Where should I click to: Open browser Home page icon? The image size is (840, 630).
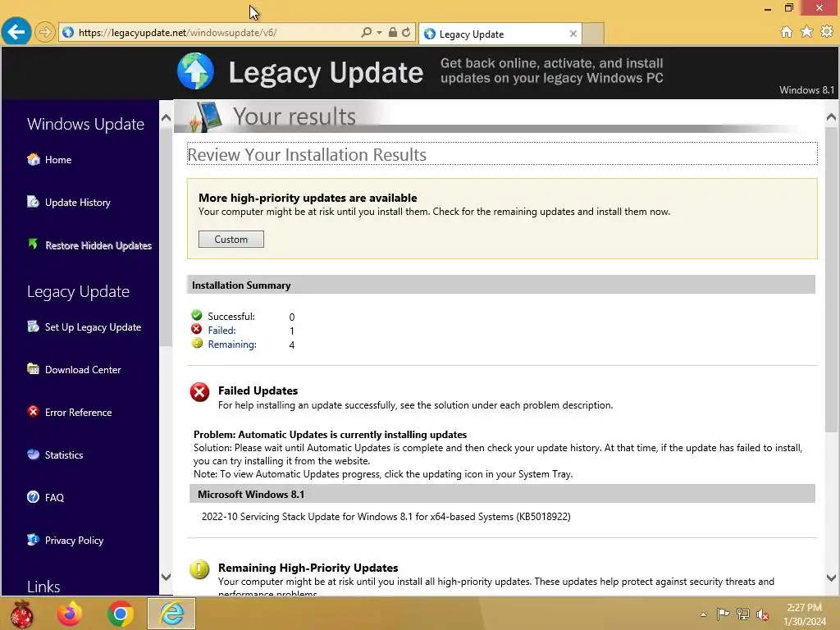click(x=786, y=32)
